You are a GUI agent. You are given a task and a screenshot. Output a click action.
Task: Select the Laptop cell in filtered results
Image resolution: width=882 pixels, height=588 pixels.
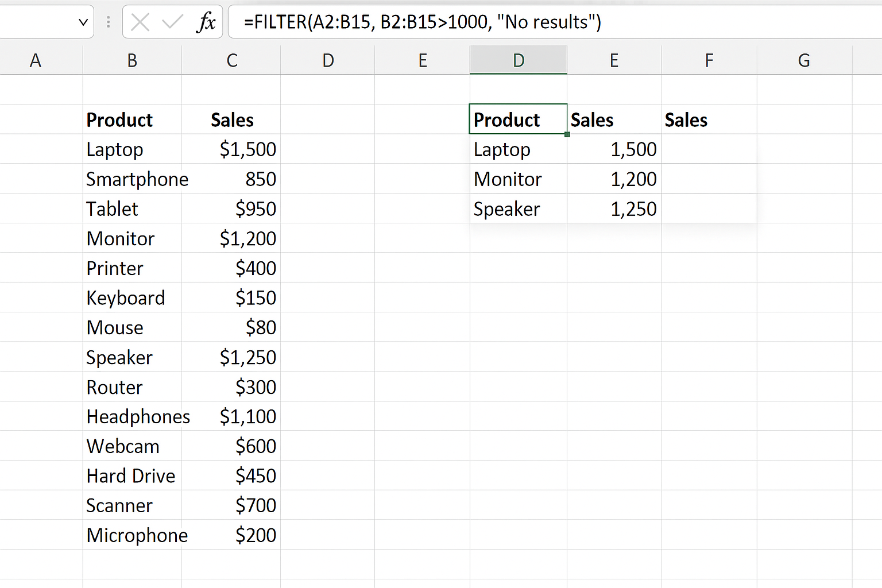tap(518, 149)
